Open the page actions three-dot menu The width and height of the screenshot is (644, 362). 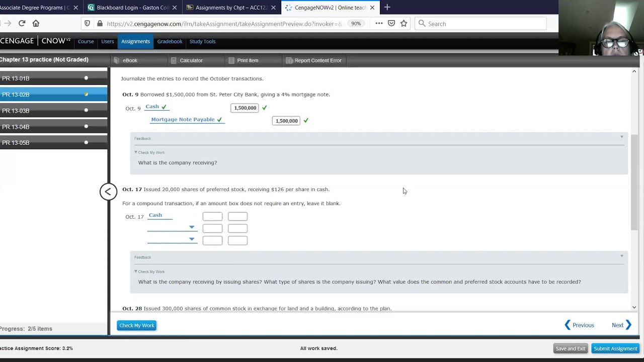pos(379,24)
